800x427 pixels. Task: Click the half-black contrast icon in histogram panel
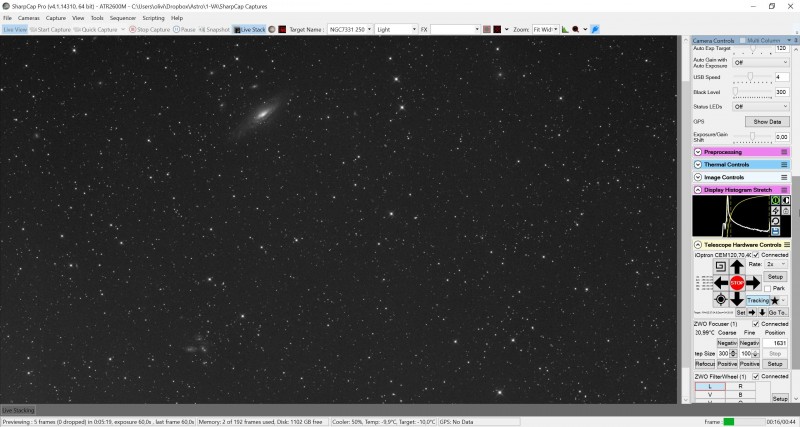(x=786, y=200)
